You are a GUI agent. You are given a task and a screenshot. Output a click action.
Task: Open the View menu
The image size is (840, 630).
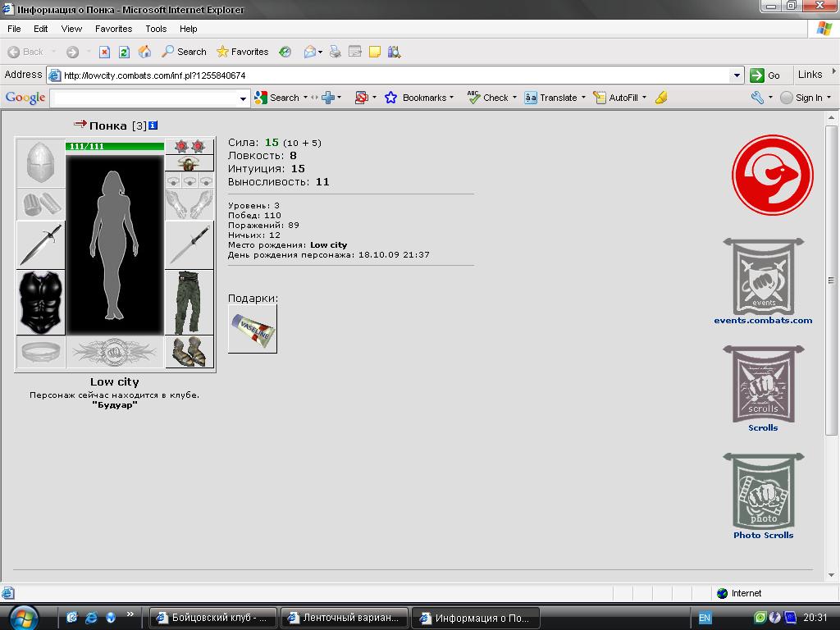pyautogui.click(x=71, y=29)
